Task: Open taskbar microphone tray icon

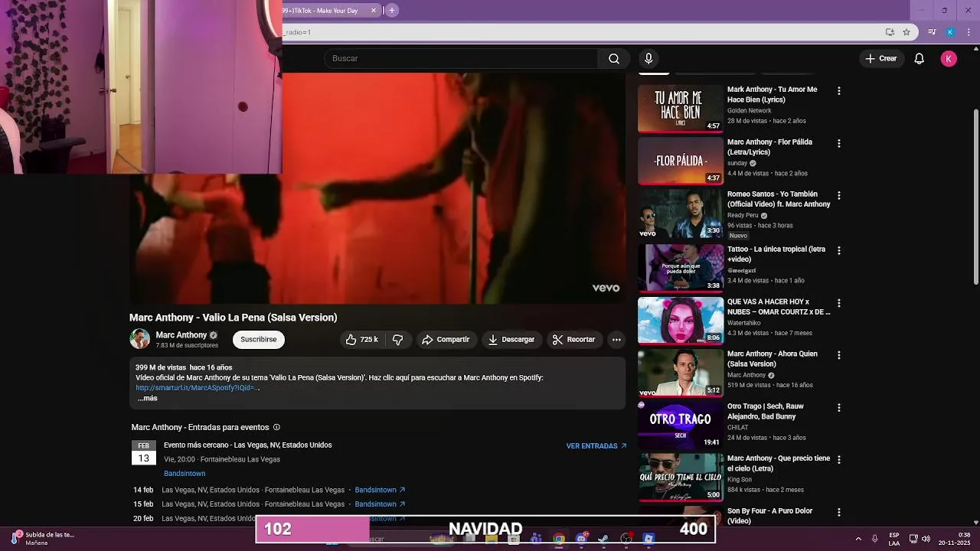Action: click(874, 539)
